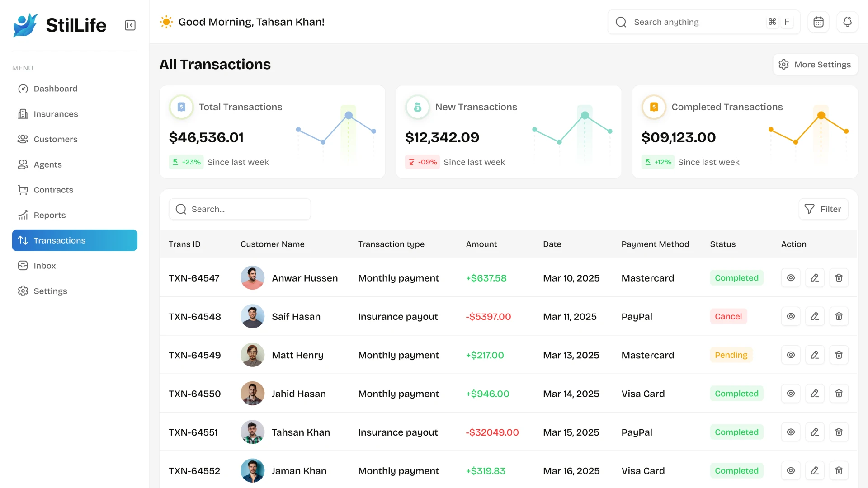Open the calendar icon in the top bar
The image size is (868, 488).
pyautogui.click(x=818, y=22)
